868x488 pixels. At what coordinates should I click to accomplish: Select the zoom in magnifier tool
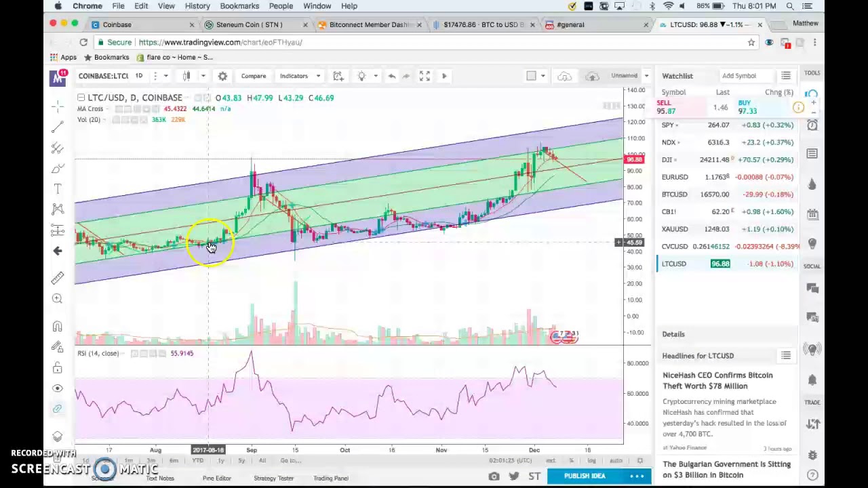(x=58, y=298)
